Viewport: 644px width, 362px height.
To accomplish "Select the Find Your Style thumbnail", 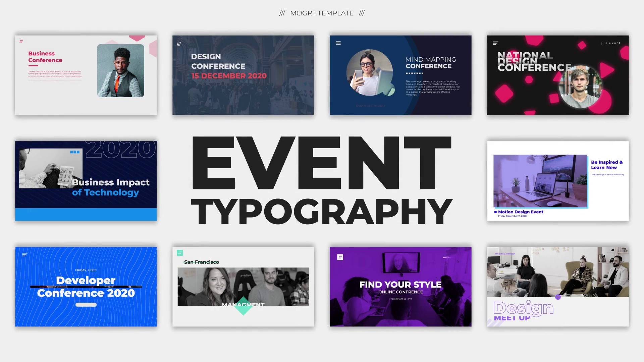I will coord(400,287).
